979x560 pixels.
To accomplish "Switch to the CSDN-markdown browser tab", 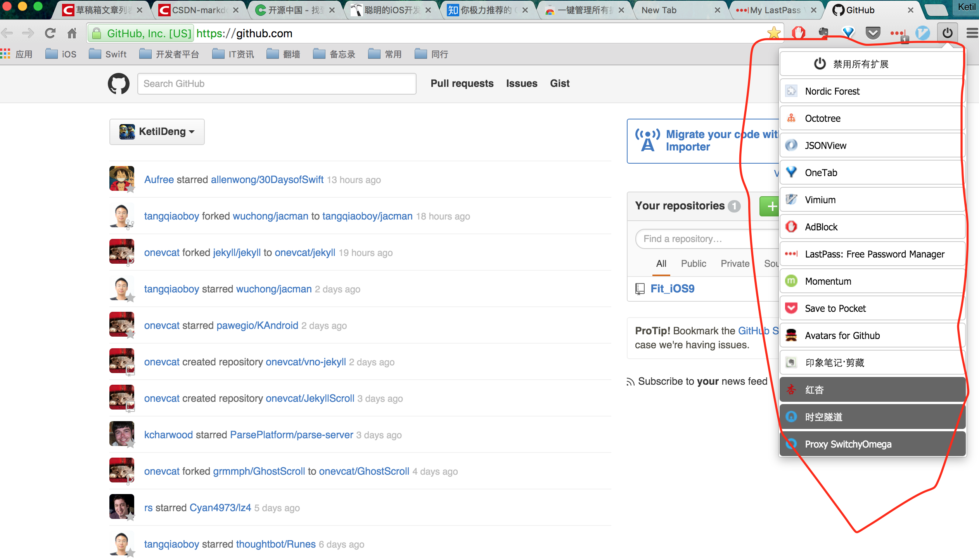I will pos(199,10).
